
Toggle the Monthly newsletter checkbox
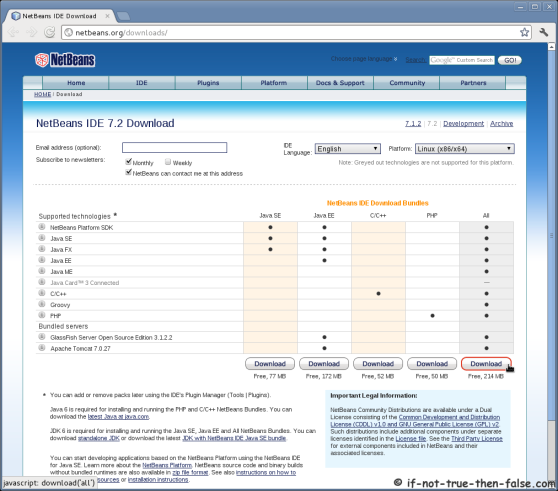[128, 162]
